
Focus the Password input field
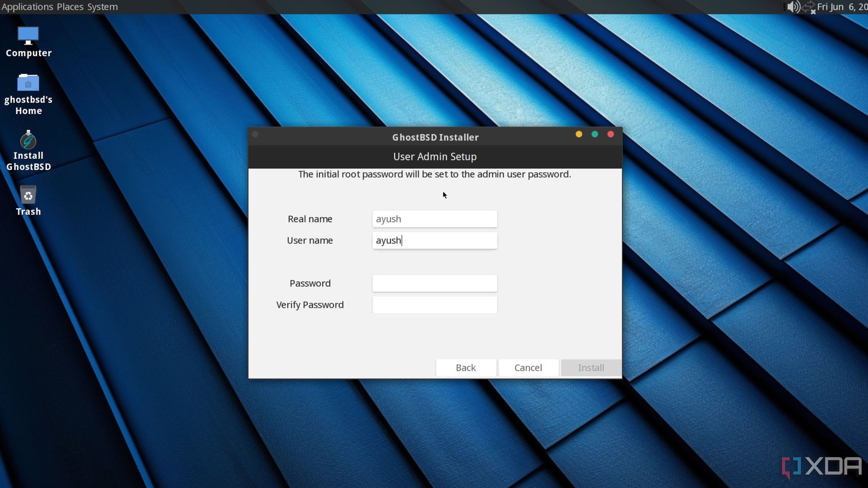[435, 283]
